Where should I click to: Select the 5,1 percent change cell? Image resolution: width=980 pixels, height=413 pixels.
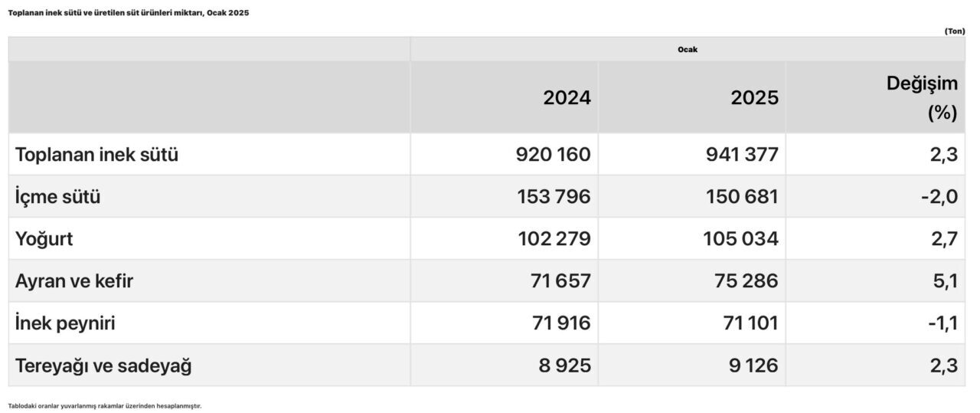click(946, 281)
